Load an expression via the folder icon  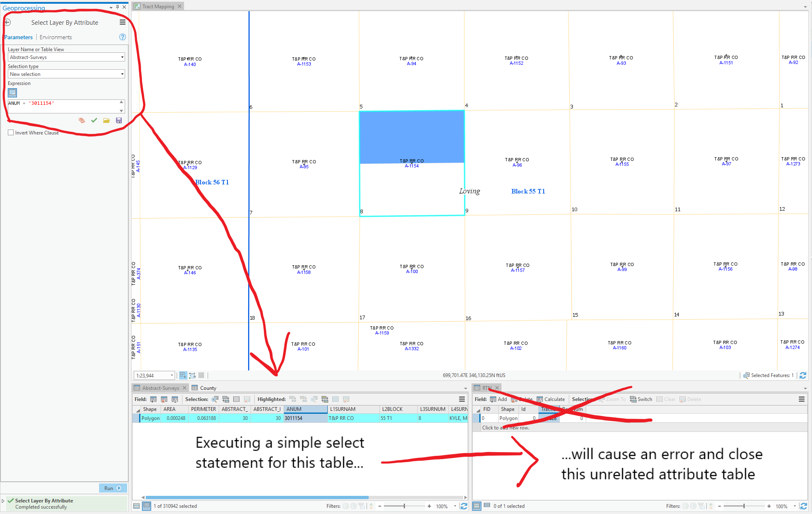pyautogui.click(x=107, y=120)
